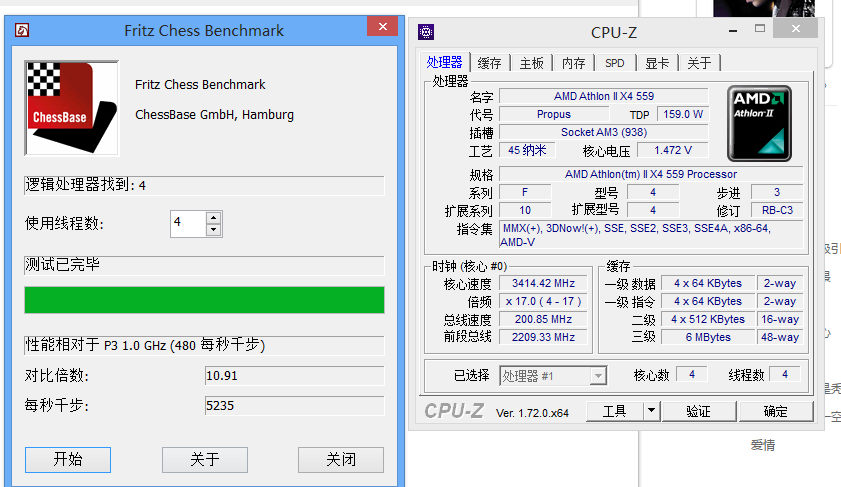Click the L2 associativity 16-way

click(x=780, y=319)
